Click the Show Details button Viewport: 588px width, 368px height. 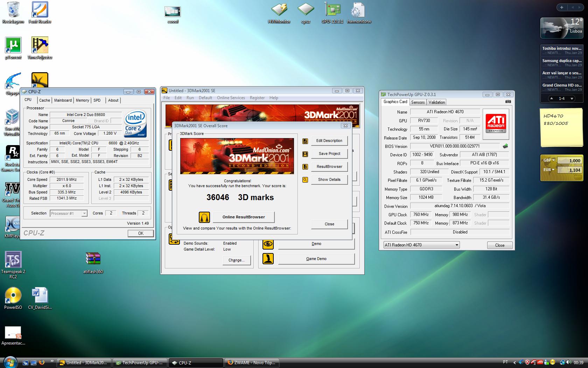329,179
